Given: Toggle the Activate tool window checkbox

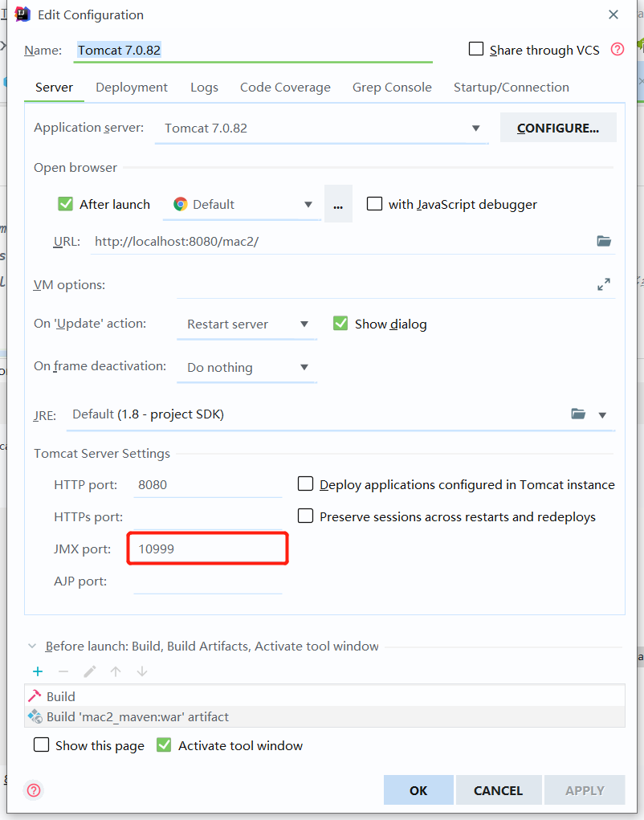Looking at the screenshot, I should (x=164, y=745).
